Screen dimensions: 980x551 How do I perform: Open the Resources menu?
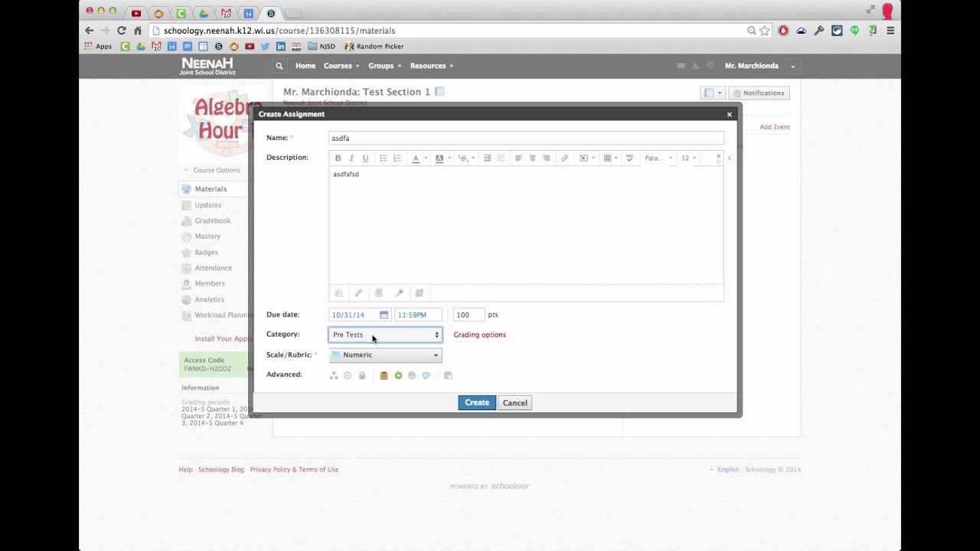(432, 66)
